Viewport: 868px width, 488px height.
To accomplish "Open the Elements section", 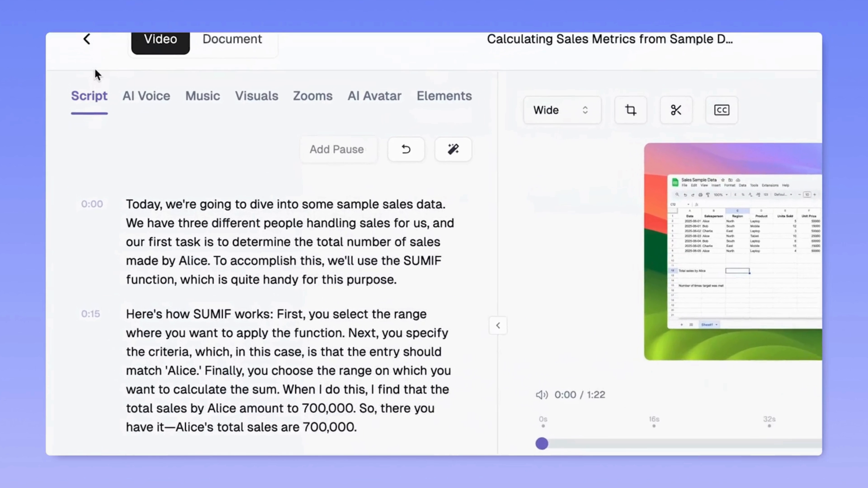I will coord(444,96).
